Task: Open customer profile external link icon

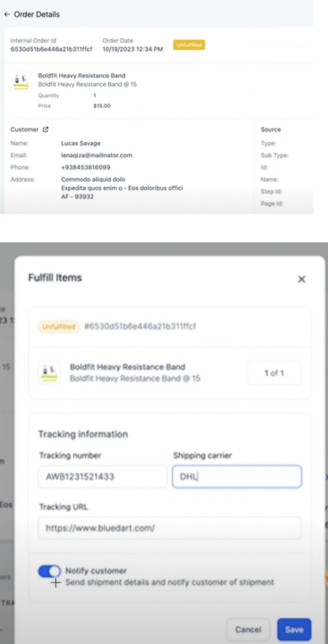Action: tap(45, 130)
